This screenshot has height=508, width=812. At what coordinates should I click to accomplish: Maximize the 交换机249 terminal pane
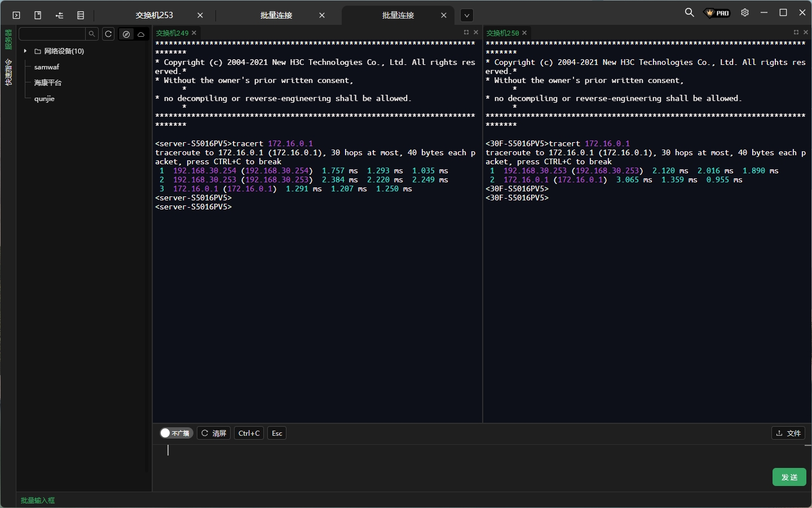pyautogui.click(x=466, y=32)
